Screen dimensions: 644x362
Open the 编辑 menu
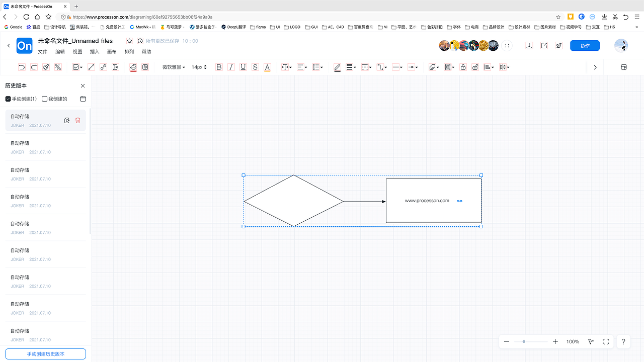coord(60,52)
